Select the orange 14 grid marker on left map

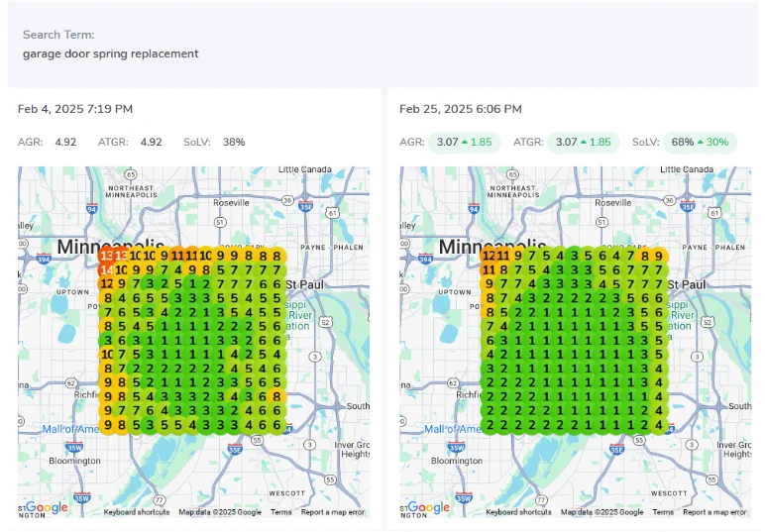coord(106,268)
